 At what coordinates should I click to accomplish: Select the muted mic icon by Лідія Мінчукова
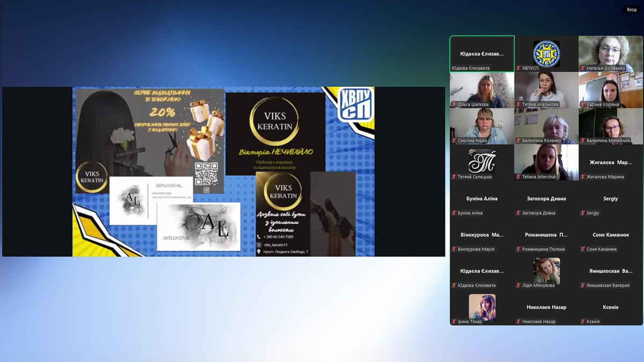[518, 285]
